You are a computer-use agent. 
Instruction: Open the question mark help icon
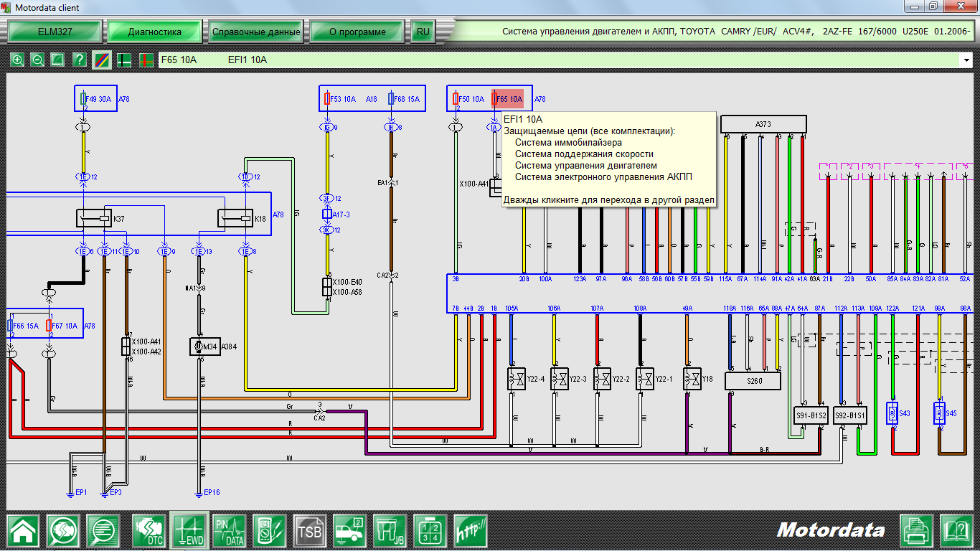[80, 60]
